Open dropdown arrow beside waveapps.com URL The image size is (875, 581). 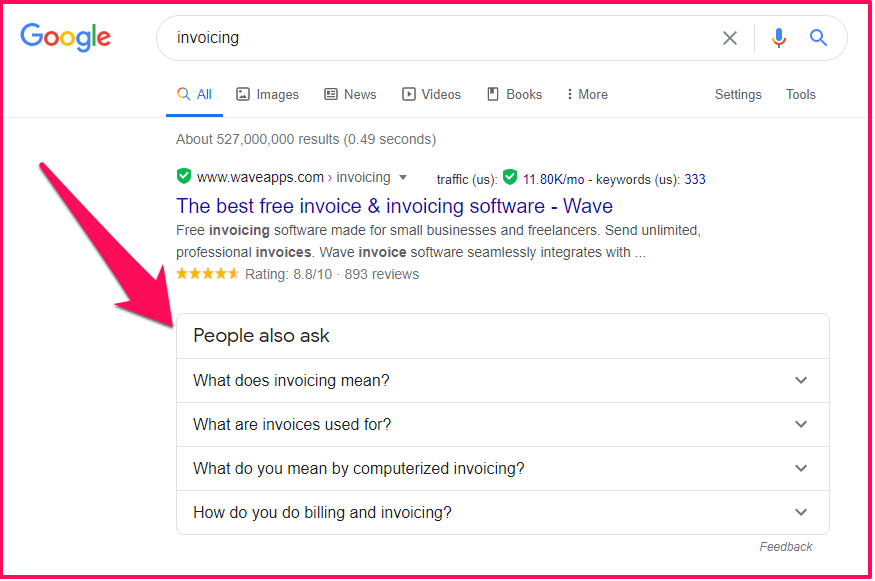point(403,178)
